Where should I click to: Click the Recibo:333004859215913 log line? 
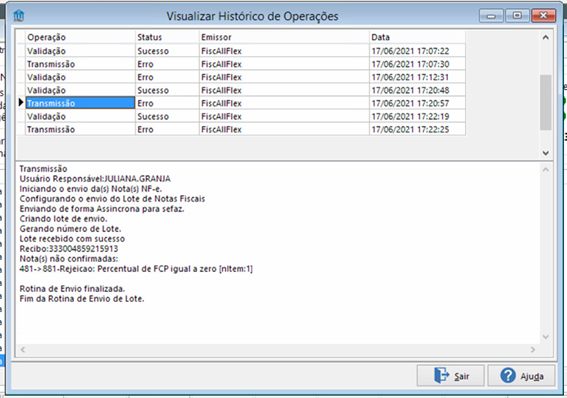pyautogui.click(x=69, y=249)
